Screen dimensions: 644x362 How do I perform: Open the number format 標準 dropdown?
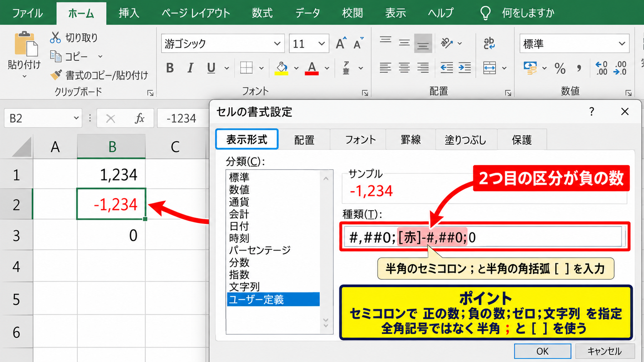coord(622,43)
